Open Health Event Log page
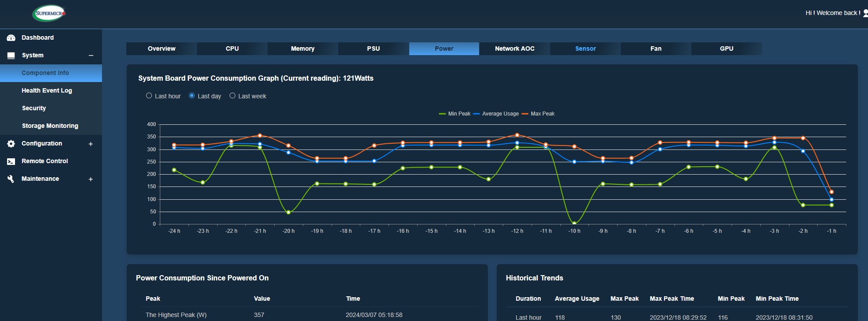Screen dimensions: 868x321 (x=51, y=91)
